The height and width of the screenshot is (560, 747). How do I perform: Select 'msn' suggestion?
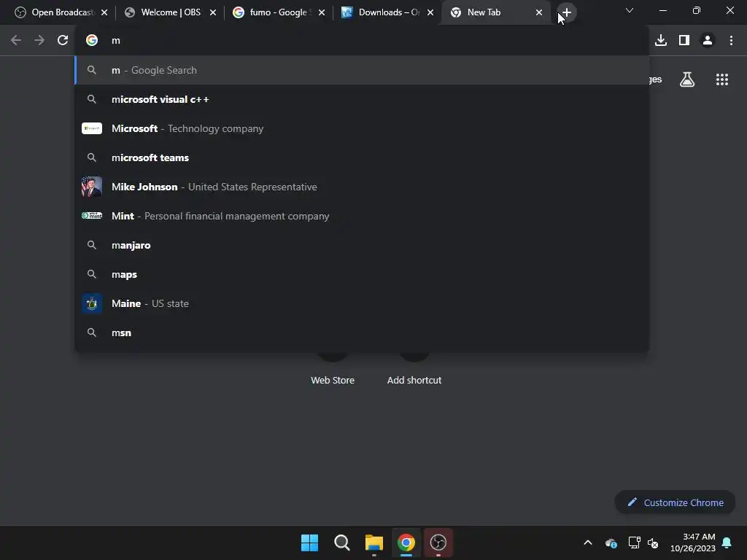tap(362, 332)
